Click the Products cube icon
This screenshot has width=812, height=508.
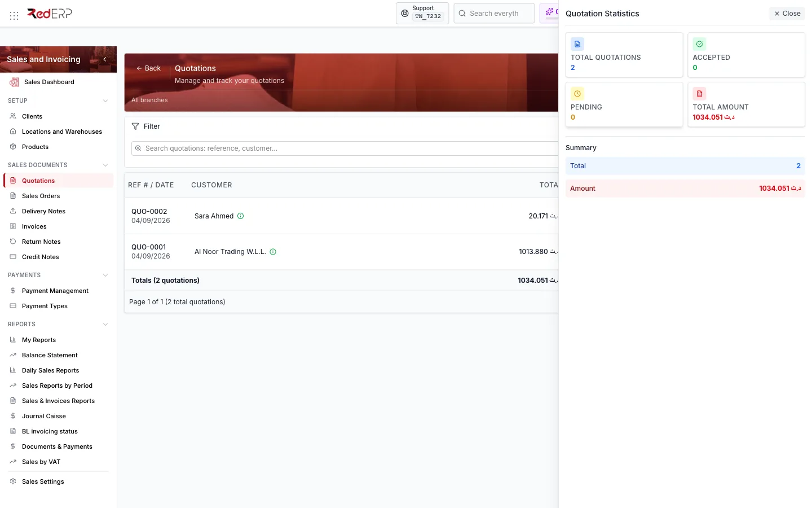[13, 147]
